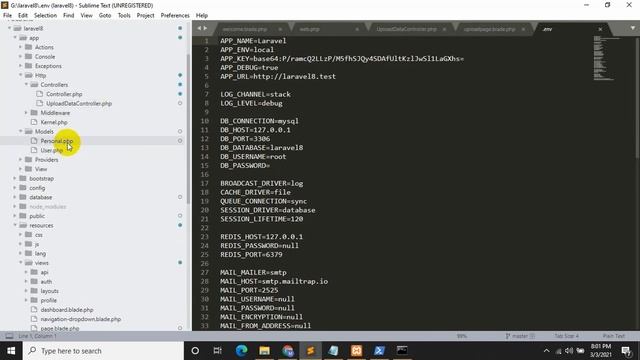Open the Edit menu
Image resolution: width=640 pixels, height=360 pixels.
click(x=23, y=15)
